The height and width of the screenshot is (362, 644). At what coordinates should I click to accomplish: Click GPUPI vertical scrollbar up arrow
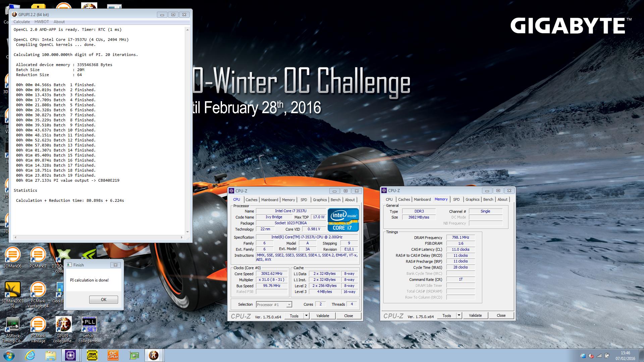(x=187, y=30)
